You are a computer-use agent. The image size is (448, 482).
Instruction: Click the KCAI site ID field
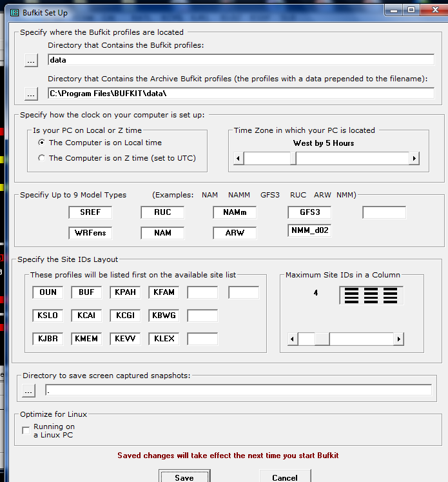(86, 316)
